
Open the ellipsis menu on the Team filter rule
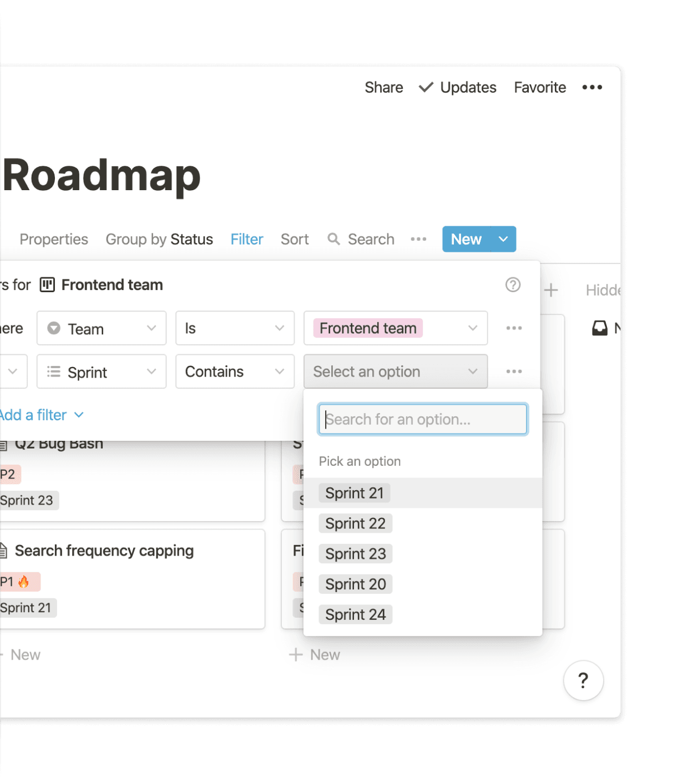click(514, 328)
